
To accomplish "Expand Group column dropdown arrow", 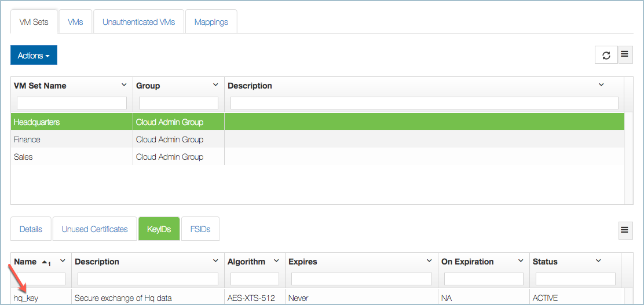I will (215, 85).
